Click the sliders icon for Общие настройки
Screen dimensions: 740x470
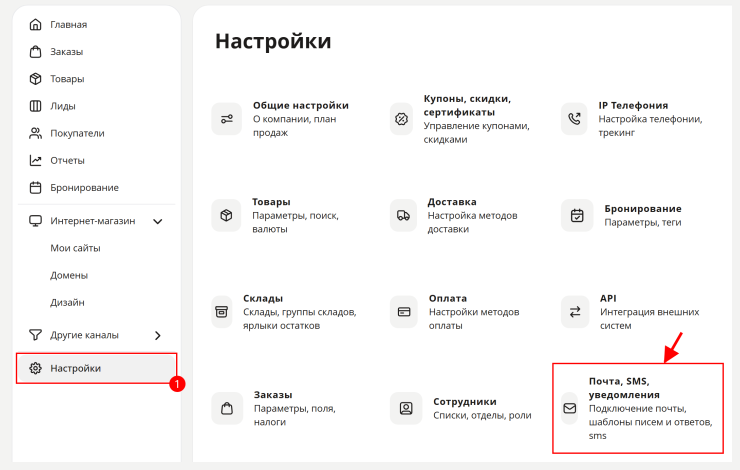(x=227, y=119)
